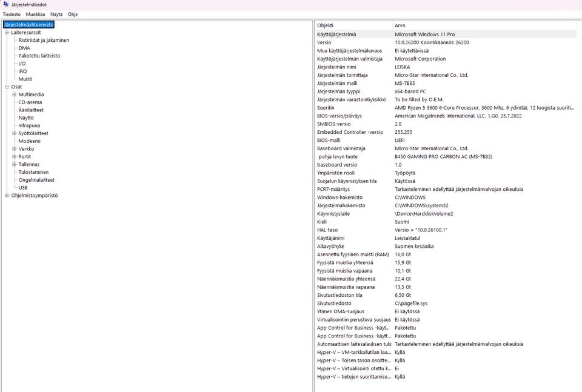Open the Ohje menu
The image size is (582, 392).
[73, 14]
